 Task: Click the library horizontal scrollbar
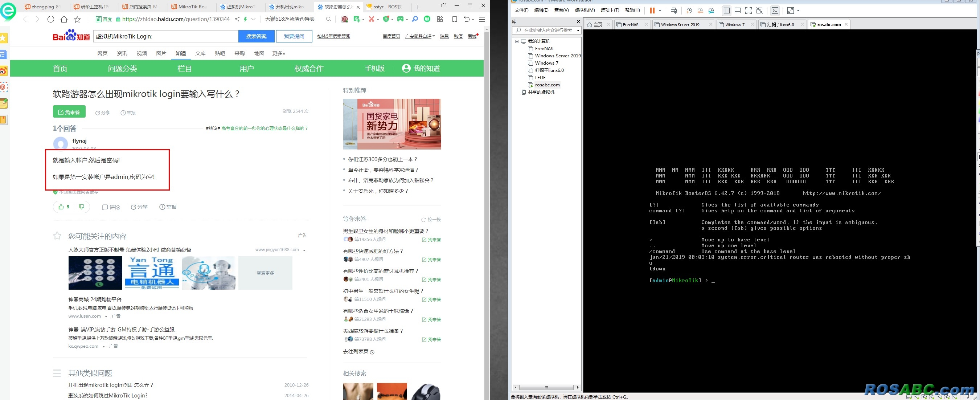point(546,387)
